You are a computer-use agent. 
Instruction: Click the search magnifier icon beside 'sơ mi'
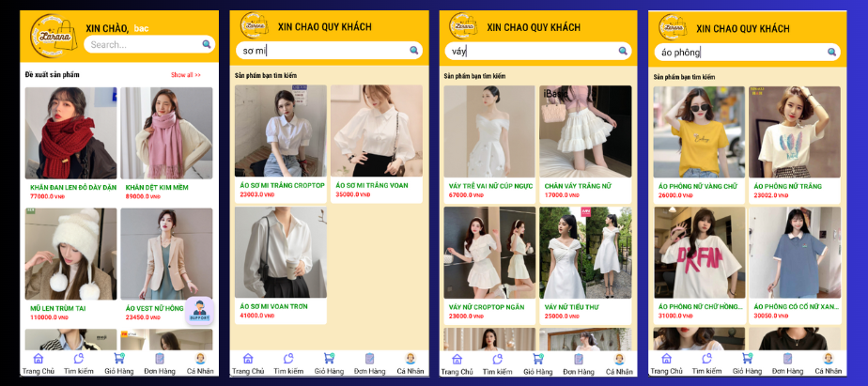(x=413, y=51)
